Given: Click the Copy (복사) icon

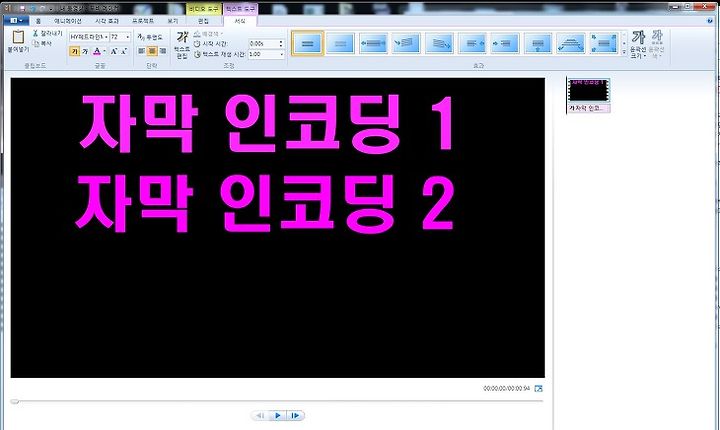Looking at the screenshot, I should (x=36, y=43).
